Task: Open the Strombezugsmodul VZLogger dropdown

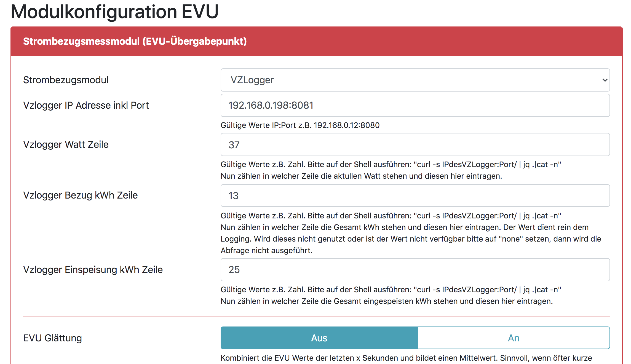Action: coord(415,80)
